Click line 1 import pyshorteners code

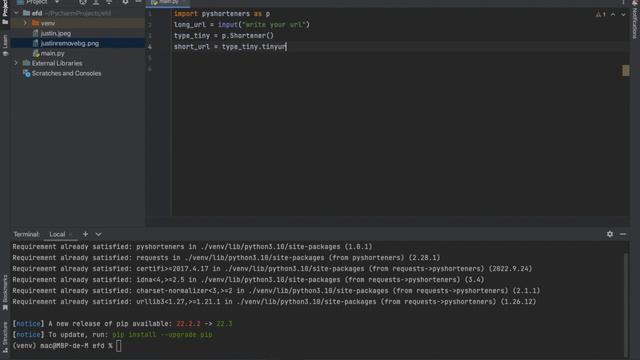coord(222,14)
